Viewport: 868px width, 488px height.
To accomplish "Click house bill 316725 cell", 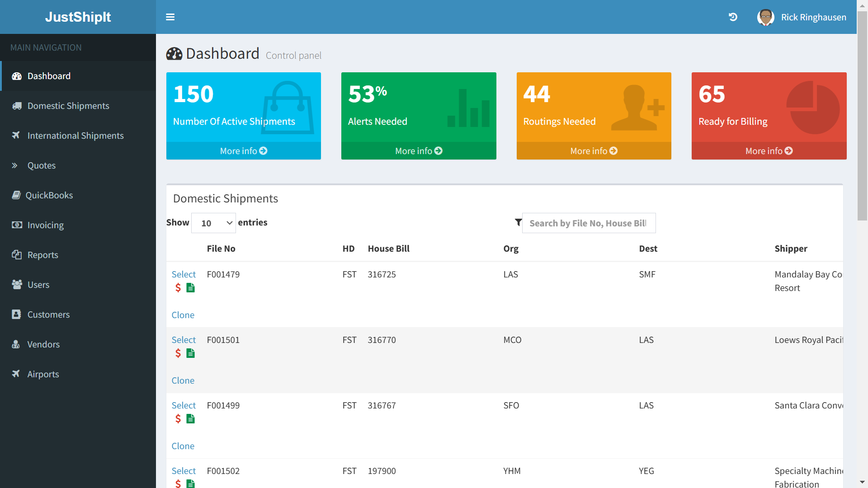I will pos(382,274).
